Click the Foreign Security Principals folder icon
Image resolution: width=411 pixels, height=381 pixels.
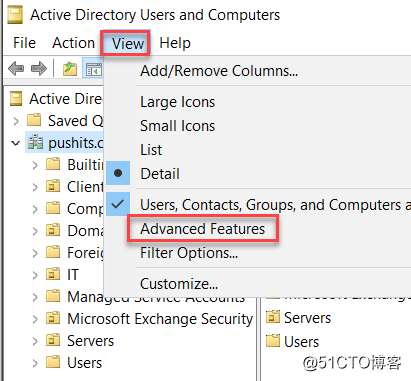53,252
